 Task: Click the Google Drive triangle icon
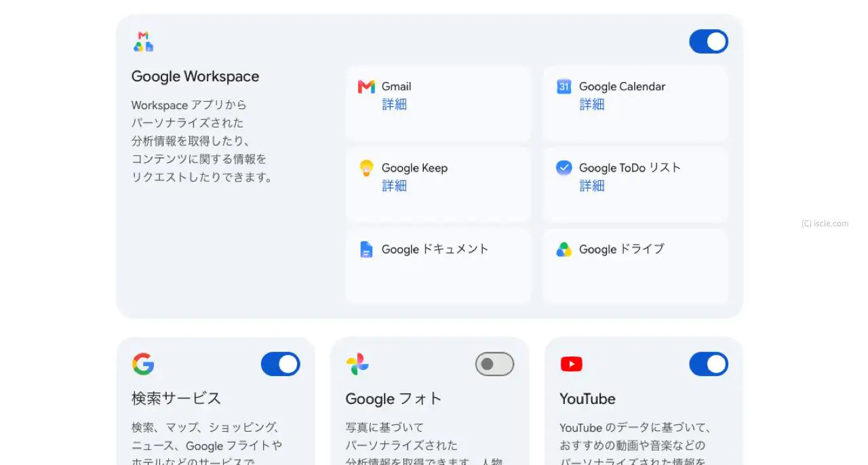point(564,249)
